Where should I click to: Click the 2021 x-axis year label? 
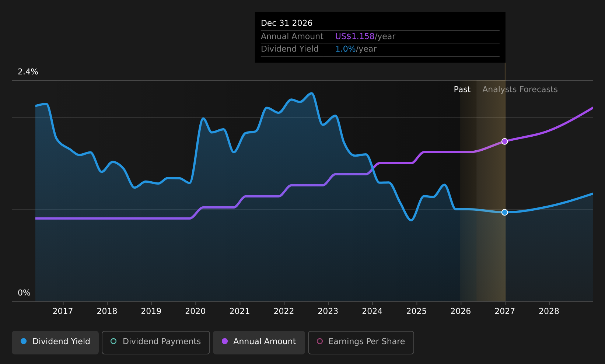click(240, 311)
